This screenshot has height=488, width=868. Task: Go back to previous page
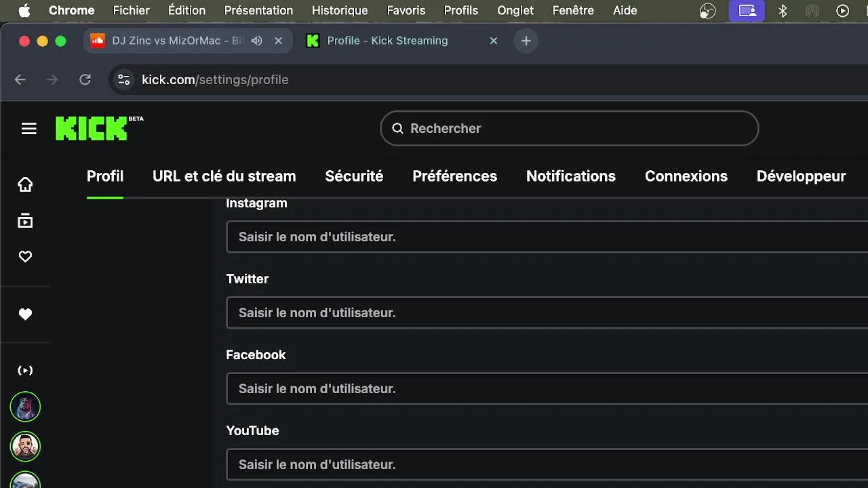(x=20, y=79)
